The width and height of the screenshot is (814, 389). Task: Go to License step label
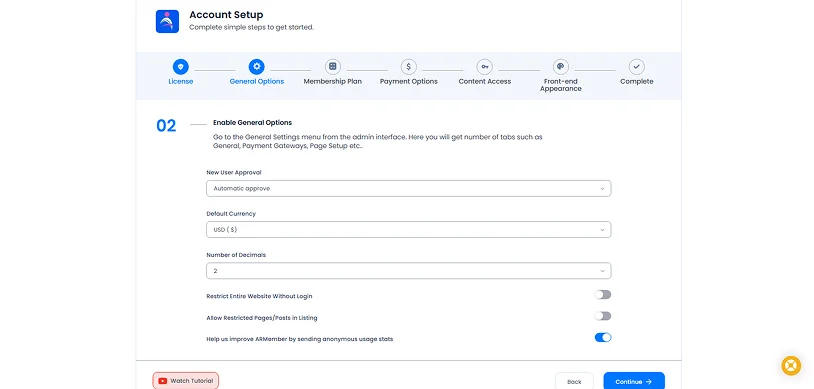181,82
